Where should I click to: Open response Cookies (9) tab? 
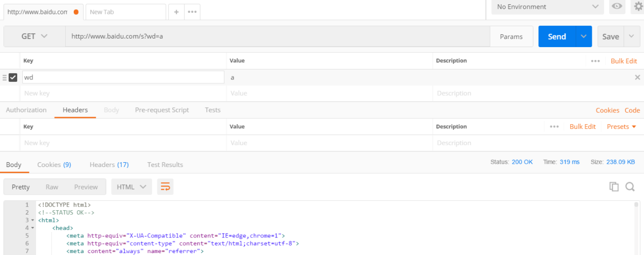click(x=54, y=165)
